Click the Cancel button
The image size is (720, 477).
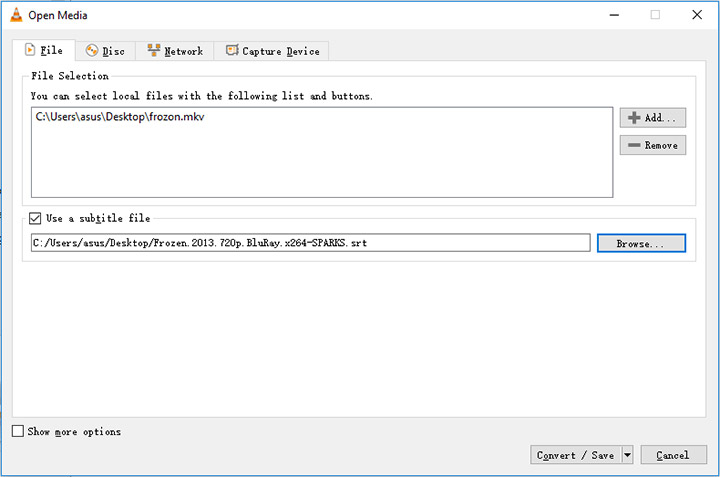(x=672, y=455)
